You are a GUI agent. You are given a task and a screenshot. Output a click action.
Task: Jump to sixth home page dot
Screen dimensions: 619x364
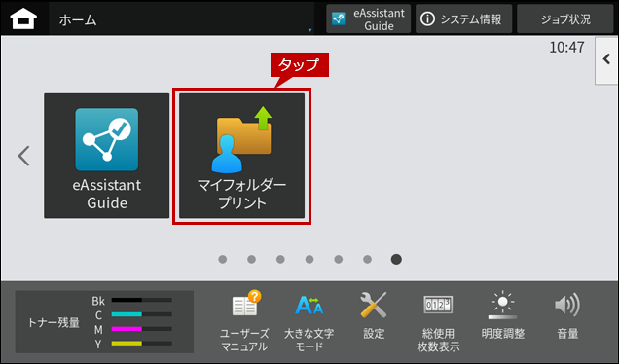368,260
